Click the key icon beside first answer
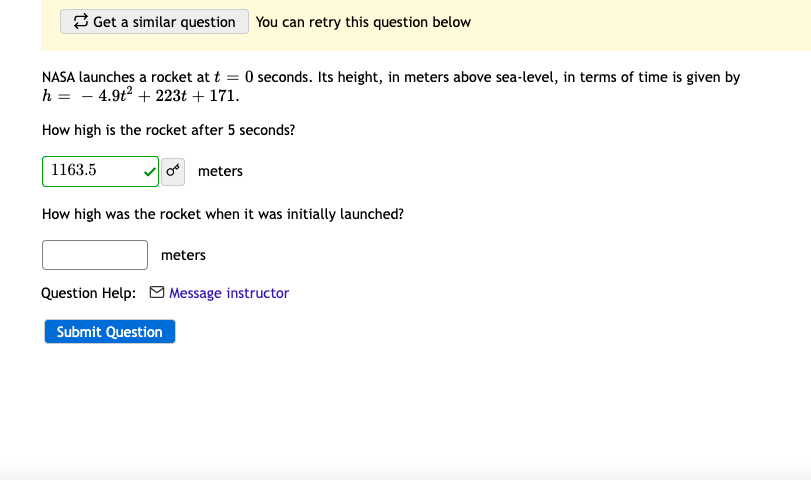The width and height of the screenshot is (811, 480). click(173, 171)
